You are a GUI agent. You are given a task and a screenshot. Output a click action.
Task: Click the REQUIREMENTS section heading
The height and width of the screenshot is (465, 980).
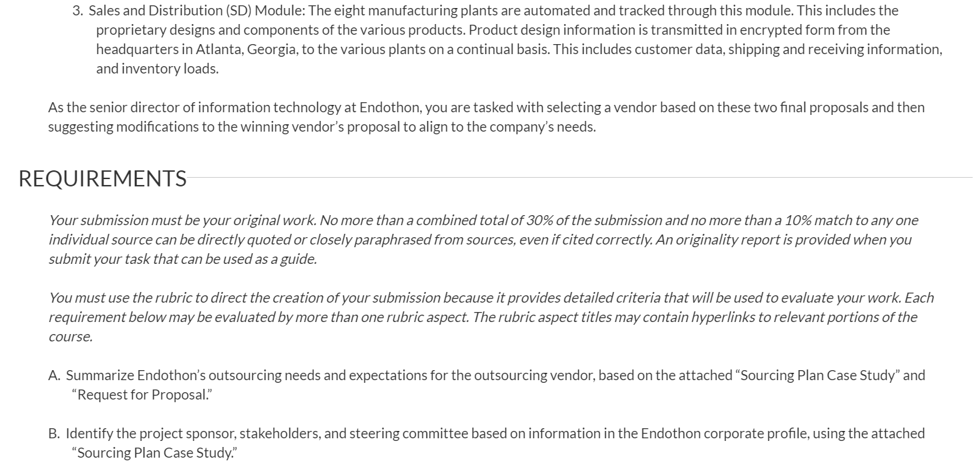click(x=102, y=178)
